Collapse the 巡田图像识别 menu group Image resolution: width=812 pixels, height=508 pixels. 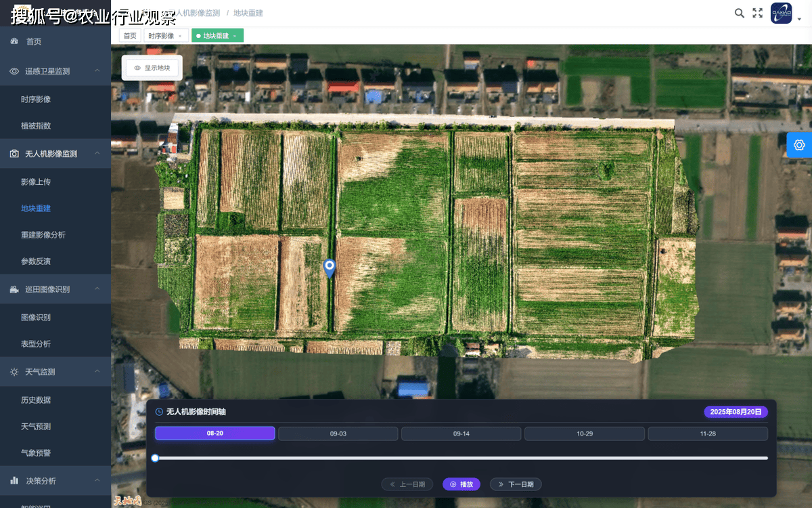97,289
